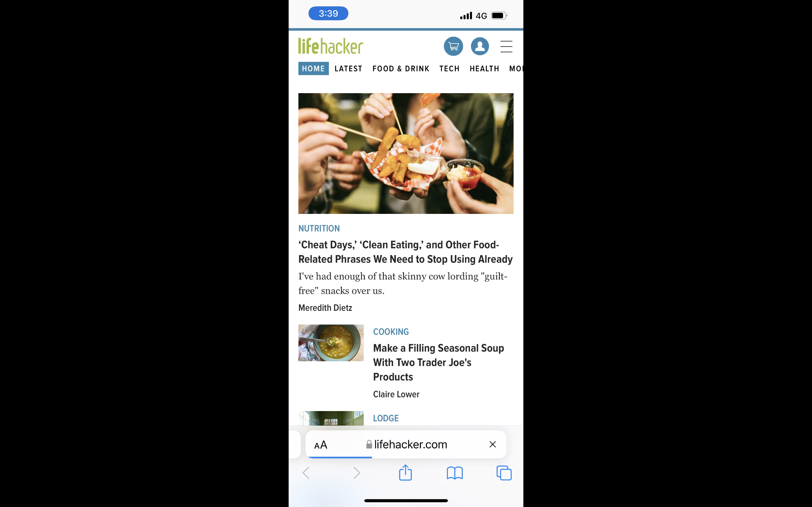This screenshot has height=507, width=812.
Task: Open the Lifehacker user profile icon
Action: pos(479,46)
